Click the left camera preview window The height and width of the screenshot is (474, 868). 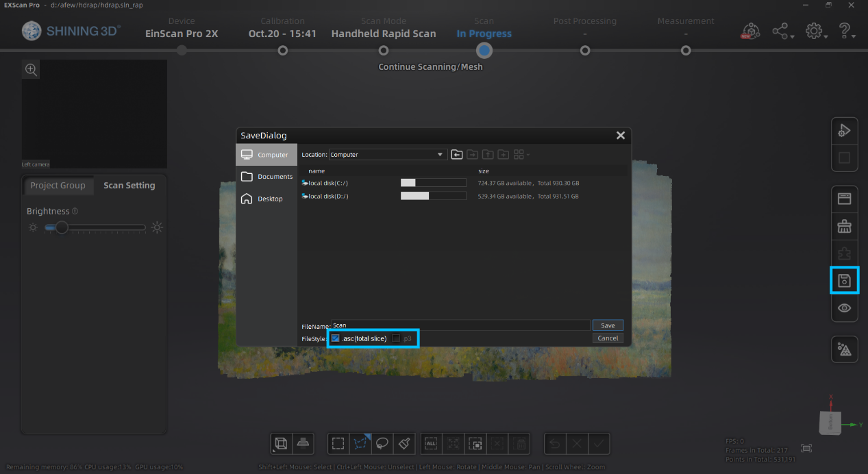pos(95,114)
